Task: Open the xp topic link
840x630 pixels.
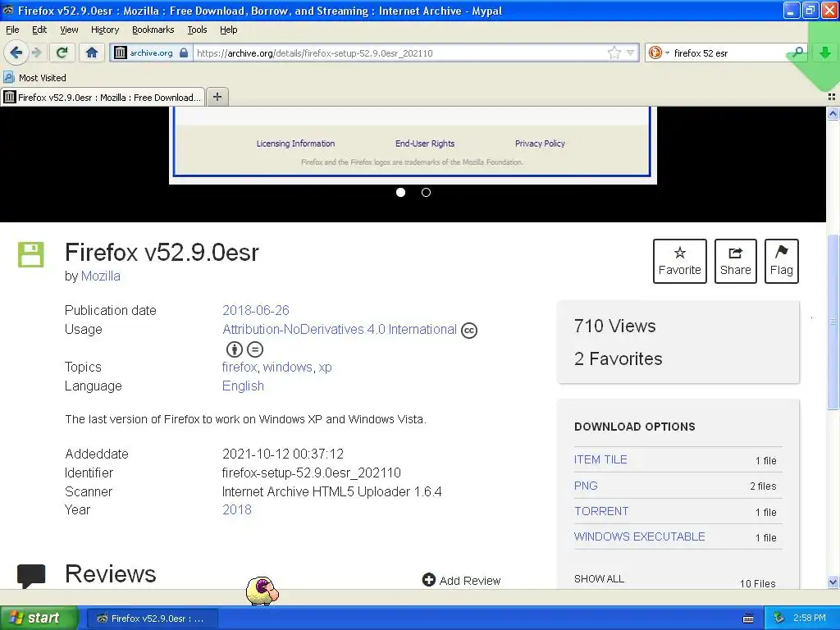Action: (x=325, y=367)
